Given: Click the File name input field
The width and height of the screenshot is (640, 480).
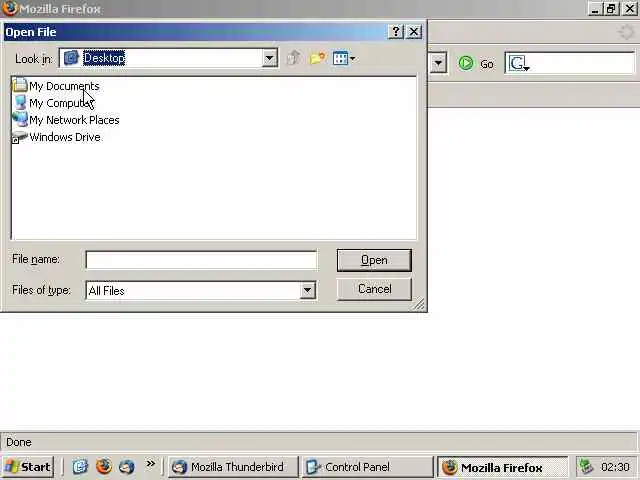Looking at the screenshot, I should pos(201,260).
